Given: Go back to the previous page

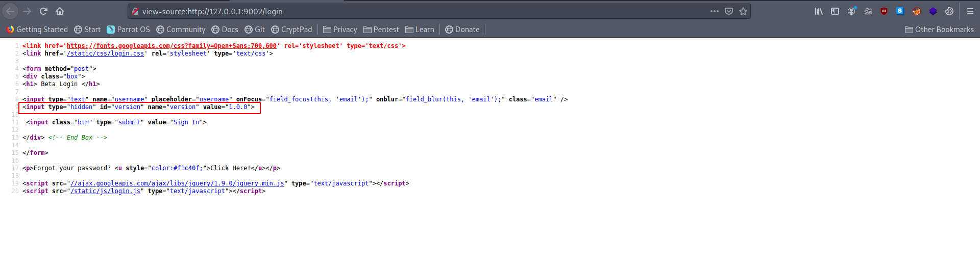Looking at the screenshot, I should (x=10, y=11).
